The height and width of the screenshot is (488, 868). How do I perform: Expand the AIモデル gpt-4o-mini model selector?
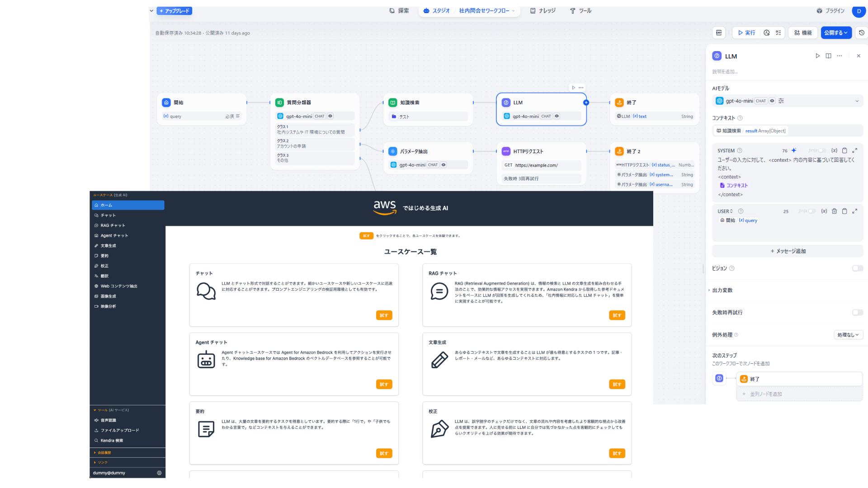click(788, 101)
